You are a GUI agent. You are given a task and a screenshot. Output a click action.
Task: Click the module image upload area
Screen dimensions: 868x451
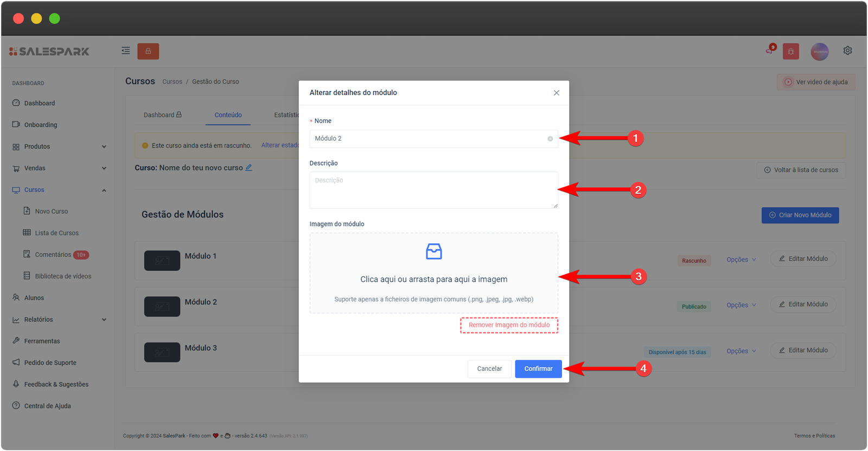[x=433, y=273]
